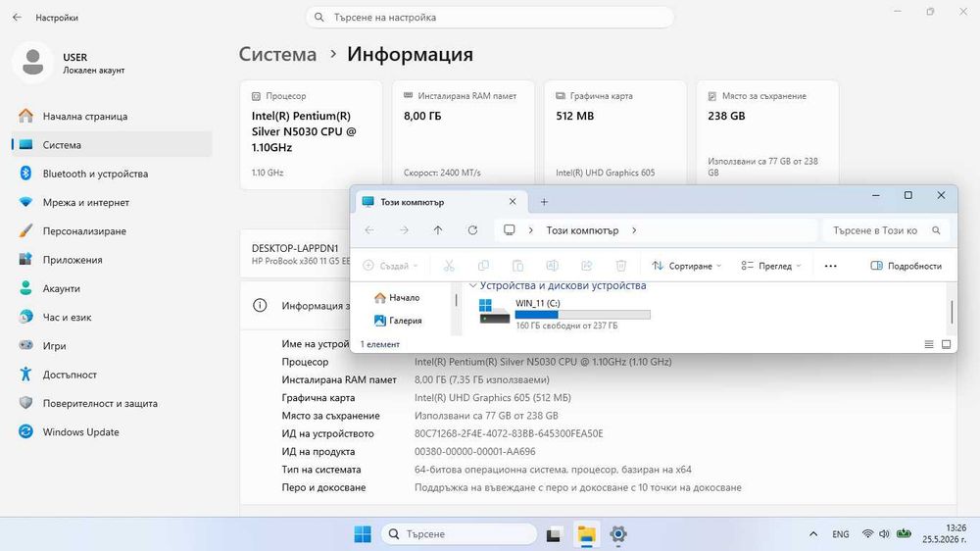Switch Explorer to large thumbnails view
The height and width of the screenshot is (551, 980).
(x=947, y=344)
